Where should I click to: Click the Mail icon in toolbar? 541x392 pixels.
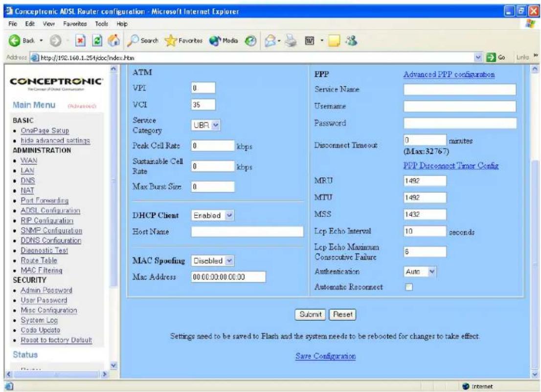pyautogui.click(x=270, y=41)
